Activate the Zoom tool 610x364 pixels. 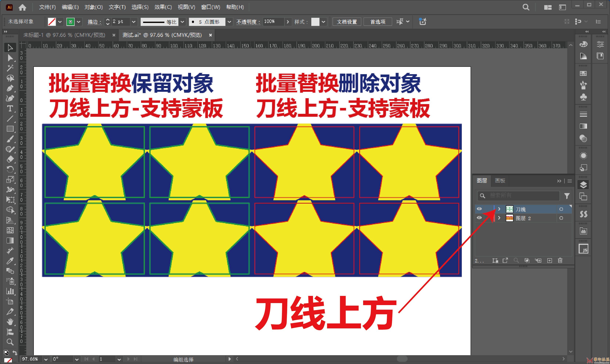coord(10,342)
